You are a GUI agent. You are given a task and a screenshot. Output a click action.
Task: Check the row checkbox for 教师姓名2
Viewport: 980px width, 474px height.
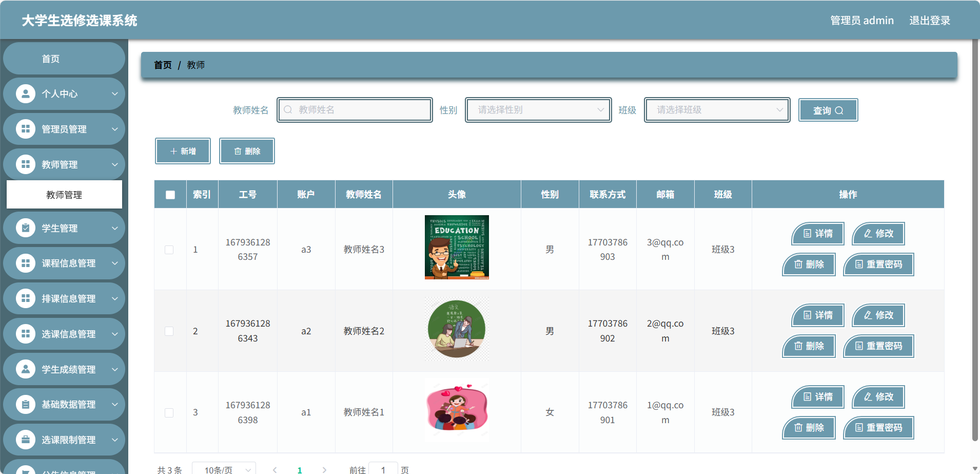(169, 331)
